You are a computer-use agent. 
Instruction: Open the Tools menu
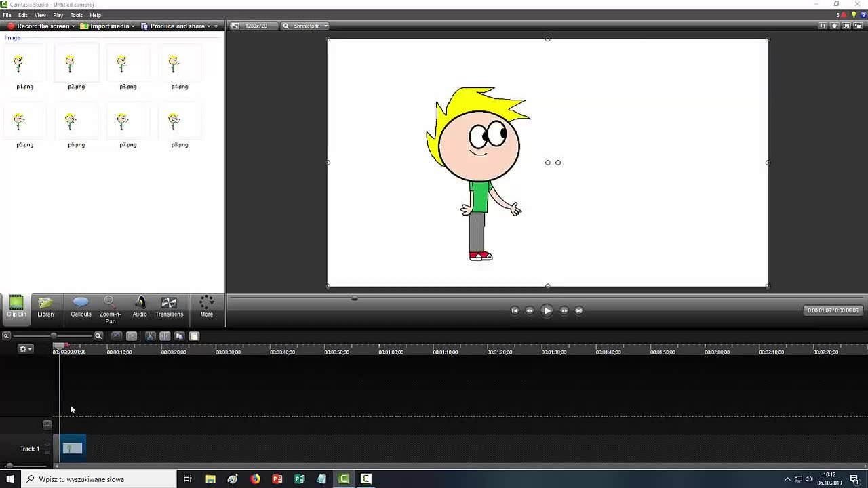point(77,15)
